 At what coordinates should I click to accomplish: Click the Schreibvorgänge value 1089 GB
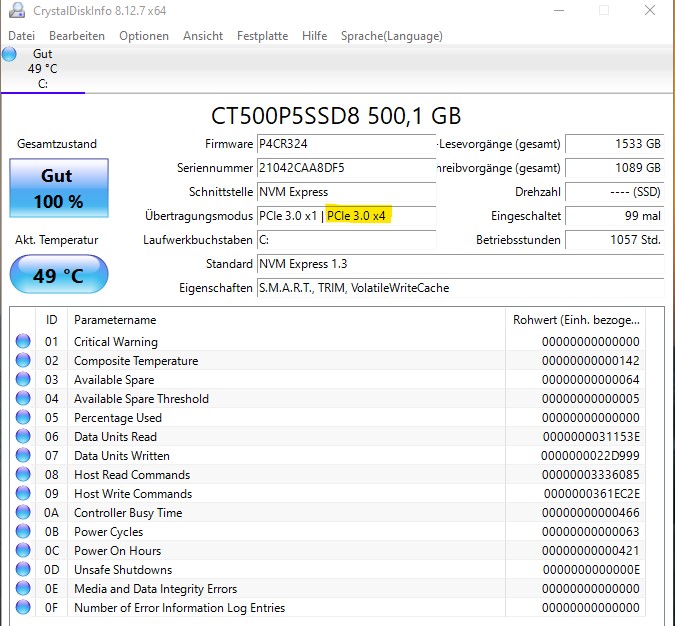click(614, 168)
